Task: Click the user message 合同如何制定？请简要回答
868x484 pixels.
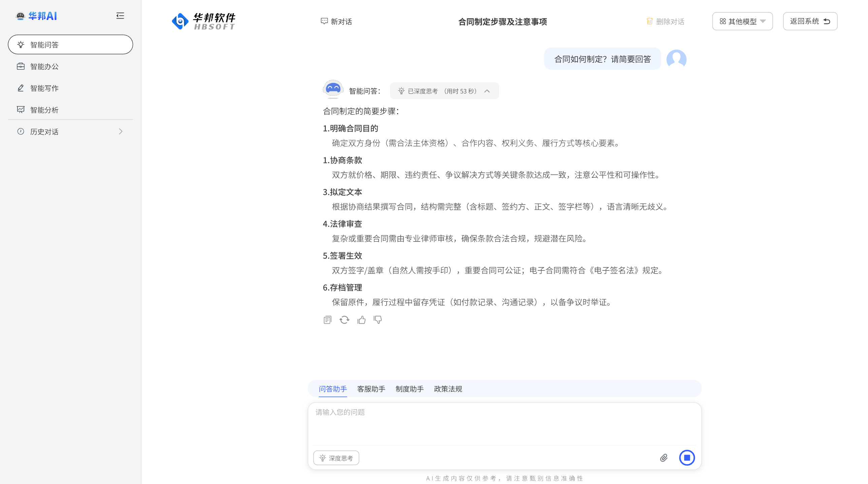Action: tap(603, 59)
